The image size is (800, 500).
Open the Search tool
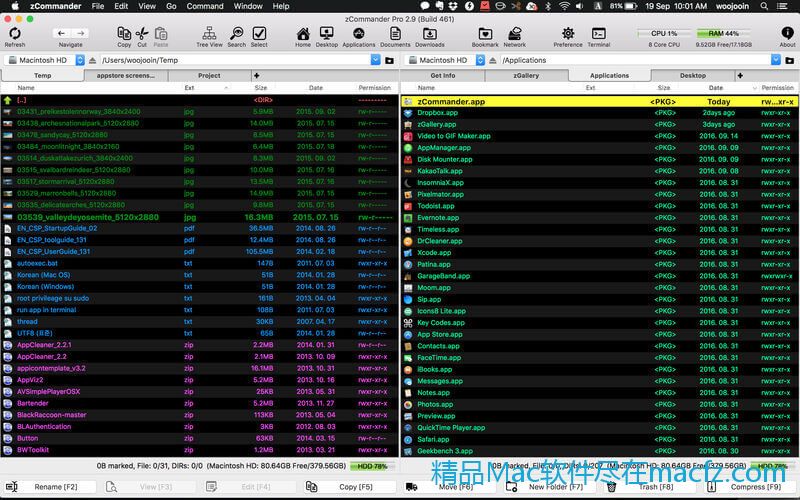[x=236, y=34]
